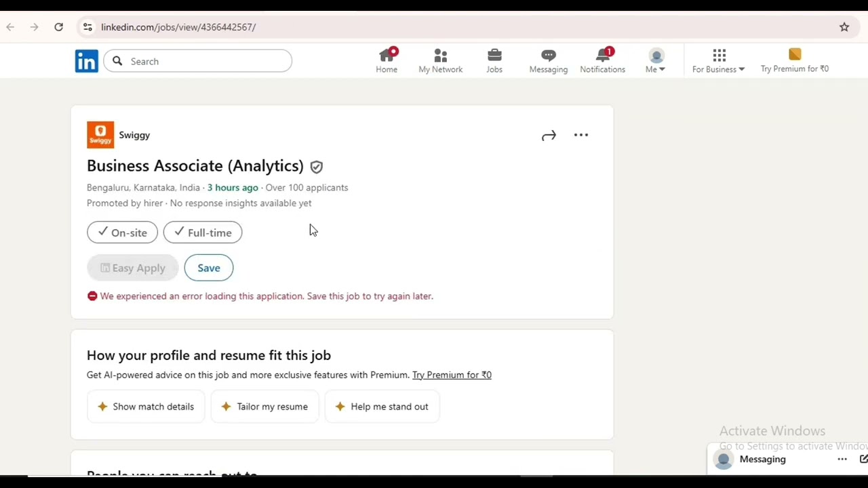This screenshot has width=868, height=488.
Task: Click the search magnifier icon
Action: pyautogui.click(x=117, y=61)
